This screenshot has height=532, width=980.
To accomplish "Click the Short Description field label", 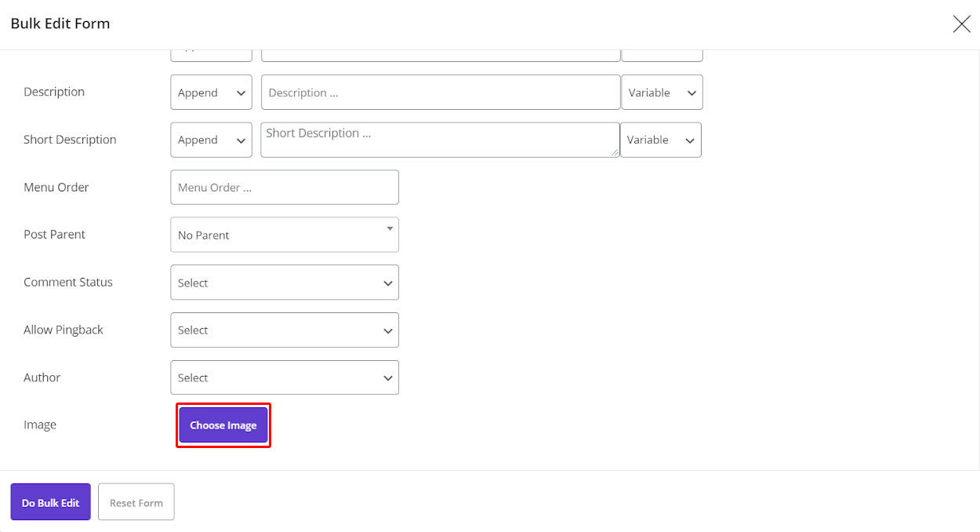I will 70,140.
